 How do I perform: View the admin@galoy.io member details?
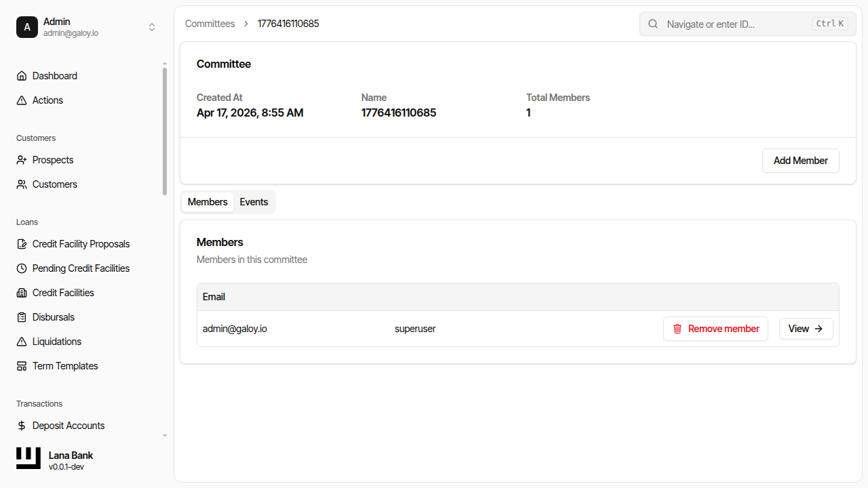tap(806, 328)
